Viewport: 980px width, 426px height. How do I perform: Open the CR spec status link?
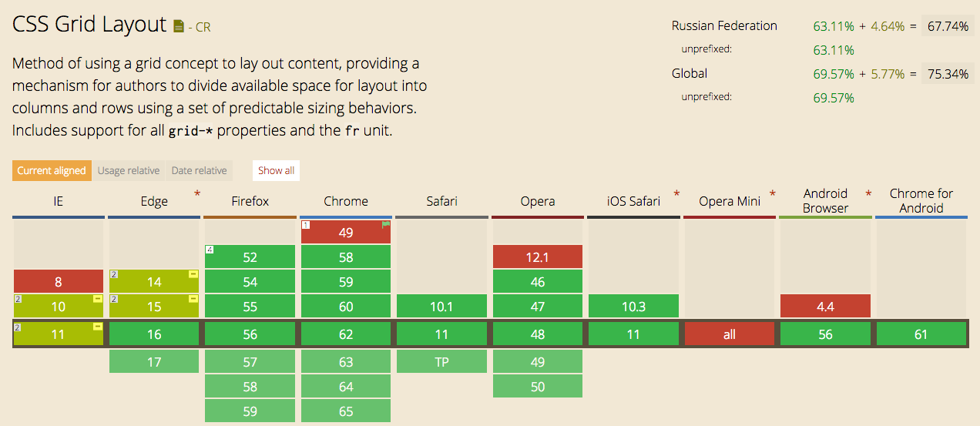point(203,28)
